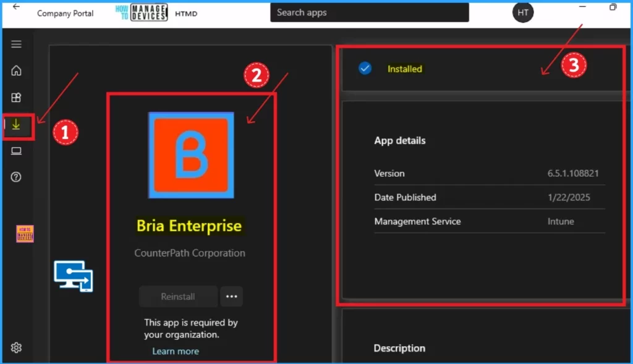Click the HTMD organization logo in header
Image resolution: width=633 pixels, height=364 pixels.
click(141, 12)
